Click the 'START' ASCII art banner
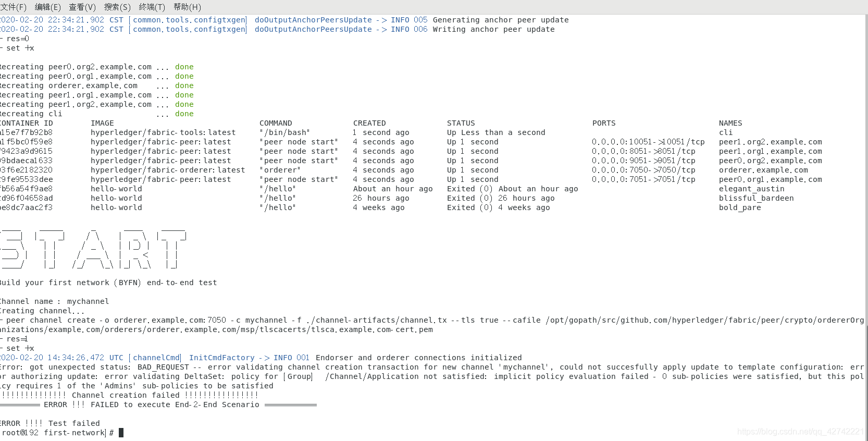The height and width of the screenshot is (441, 868). pos(93,249)
